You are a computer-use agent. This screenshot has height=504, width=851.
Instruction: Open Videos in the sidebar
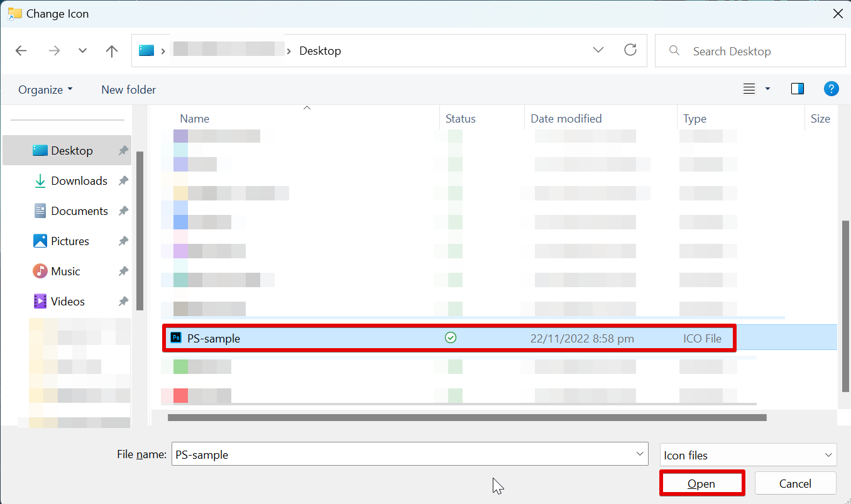pos(67,302)
